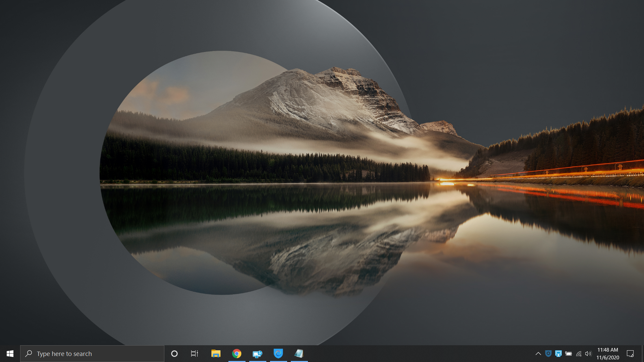The width and height of the screenshot is (644, 362).
Task: Click the blue shield tray icon
Action: (548, 354)
